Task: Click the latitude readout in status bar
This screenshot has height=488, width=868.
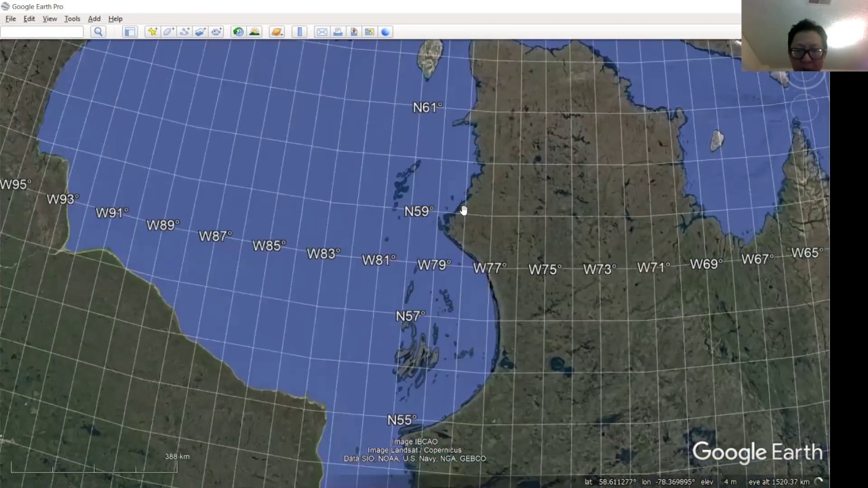Action: (x=610, y=482)
